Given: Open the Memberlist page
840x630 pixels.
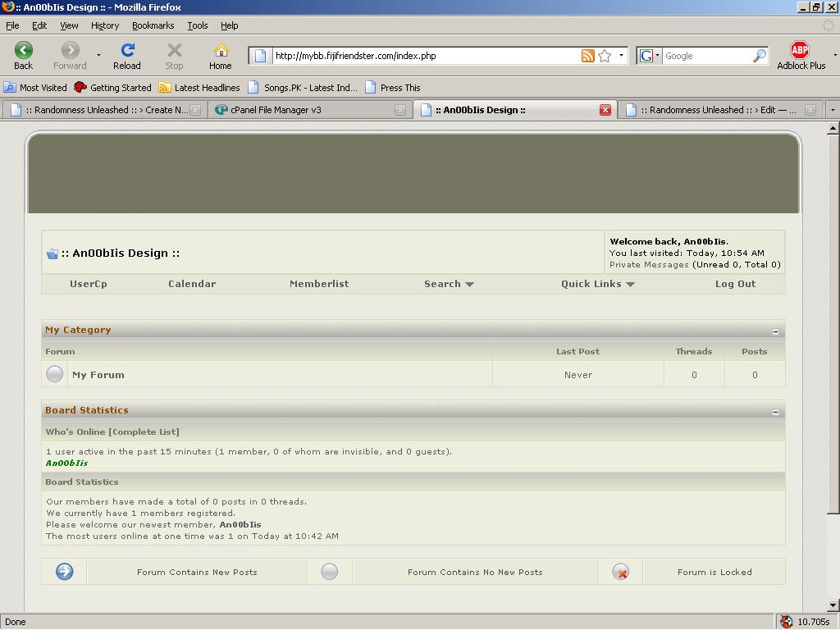Looking at the screenshot, I should pos(319,284).
